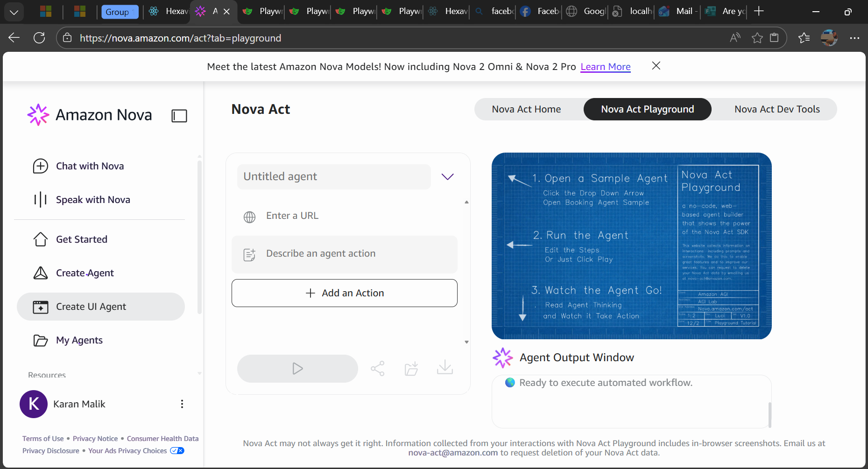The width and height of the screenshot is (868, 469).
Task: Click the Learn More link in banner
Action: click(x=605, y=67)
